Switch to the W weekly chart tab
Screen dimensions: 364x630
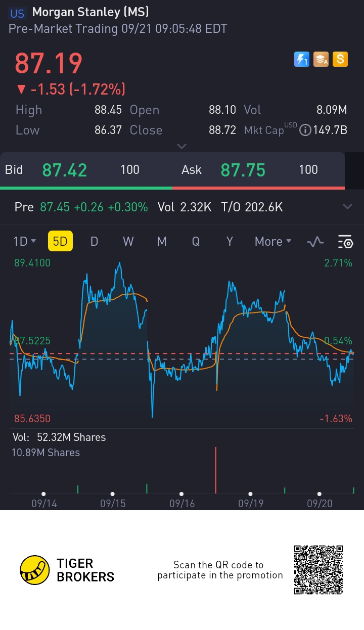tap(128, 242)
